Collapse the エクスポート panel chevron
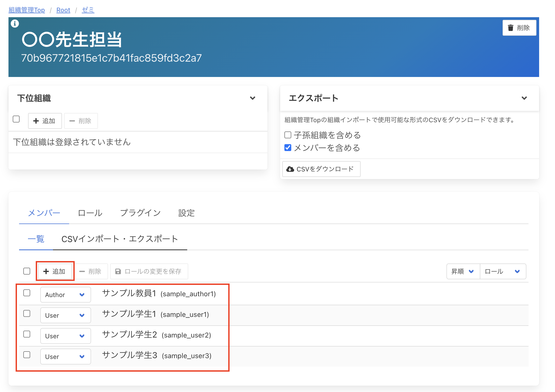The width and height of the screenshot is (555, 392). coord(524,98)
